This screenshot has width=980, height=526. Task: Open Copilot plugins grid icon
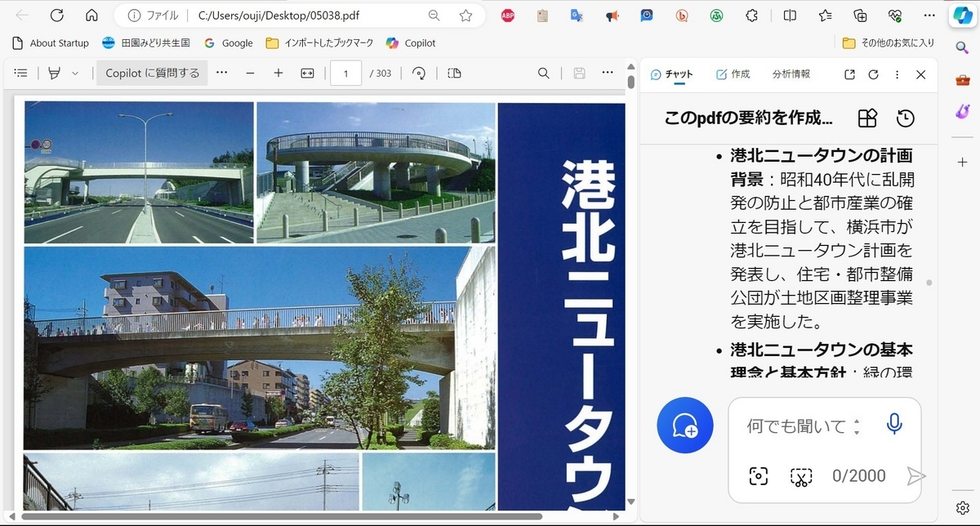coord(867,118)
